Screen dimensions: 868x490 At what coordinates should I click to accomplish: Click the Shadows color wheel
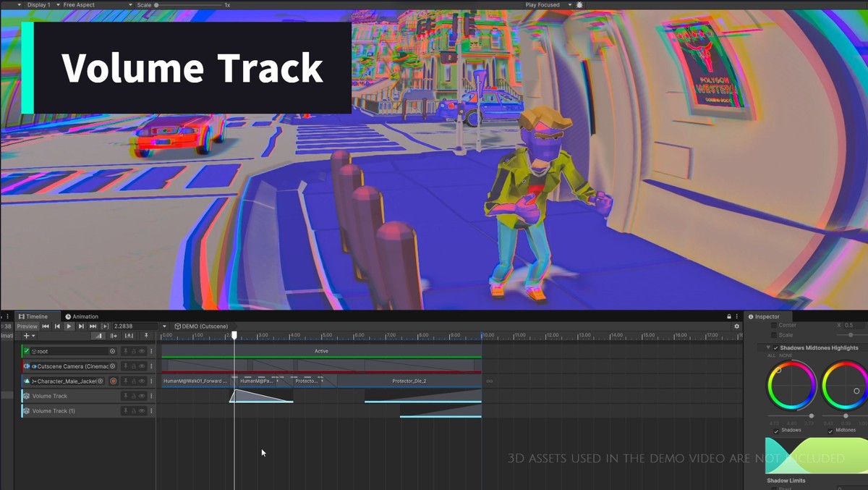(792, 386)
